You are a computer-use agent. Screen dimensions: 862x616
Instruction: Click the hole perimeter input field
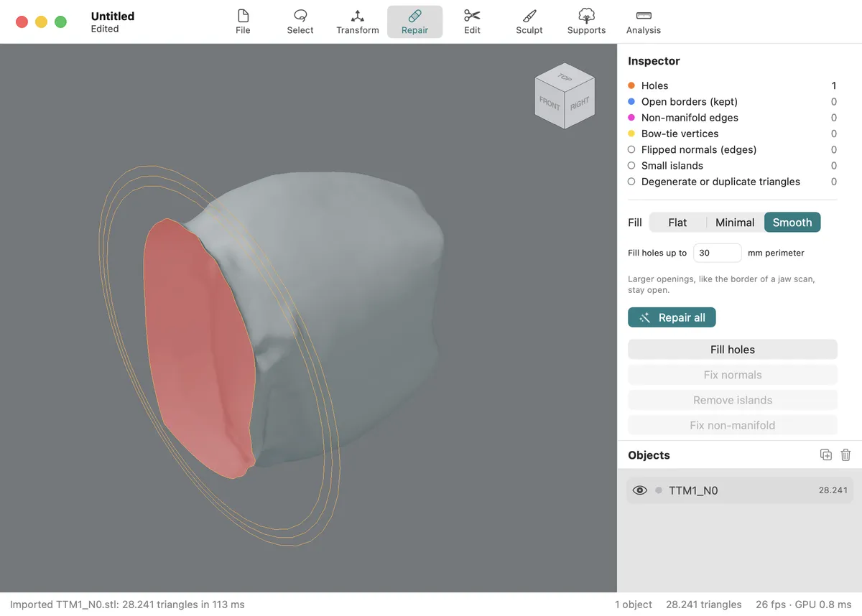coord(717,253)
